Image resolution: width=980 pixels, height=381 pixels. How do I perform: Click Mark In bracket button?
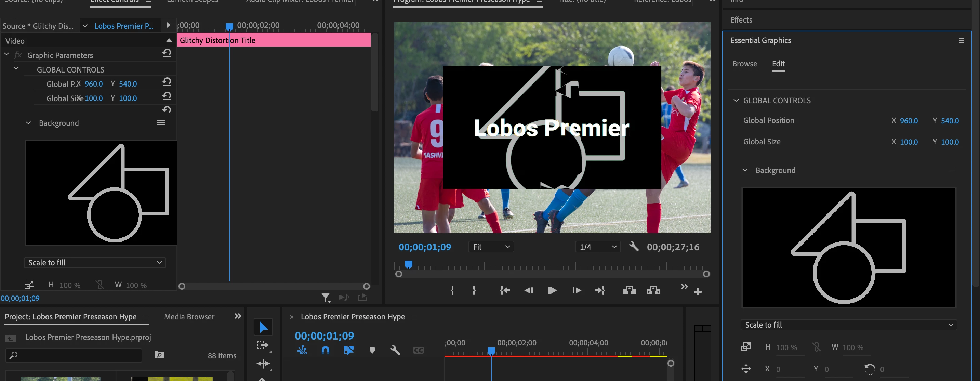(452, 291)
